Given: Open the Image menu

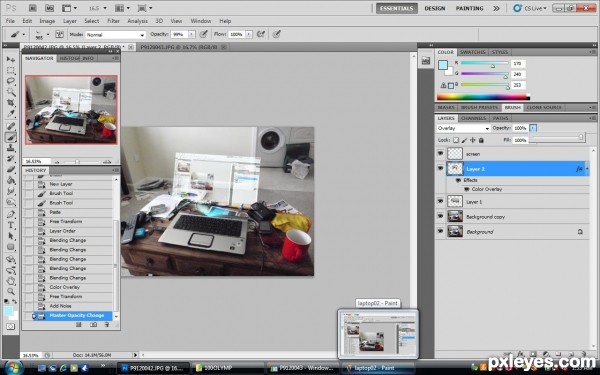Looking at the screenshot, I should (47, 21).
